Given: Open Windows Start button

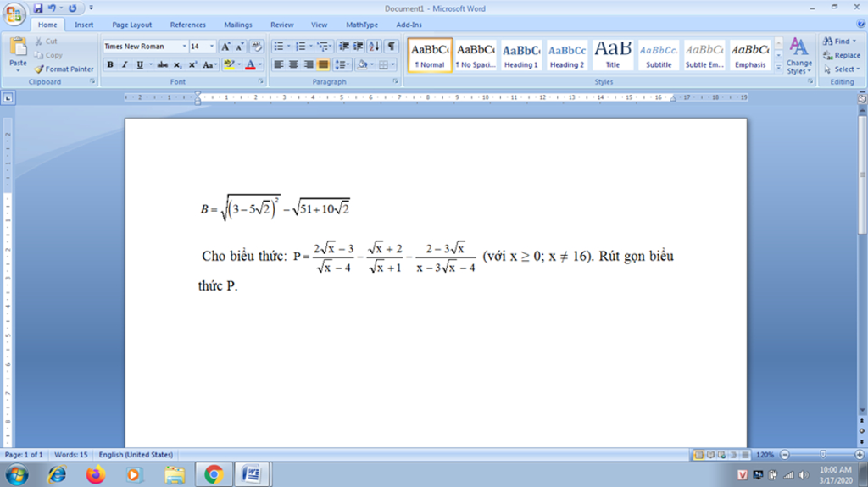Looking at the screenshot, I should pos(17,475).
